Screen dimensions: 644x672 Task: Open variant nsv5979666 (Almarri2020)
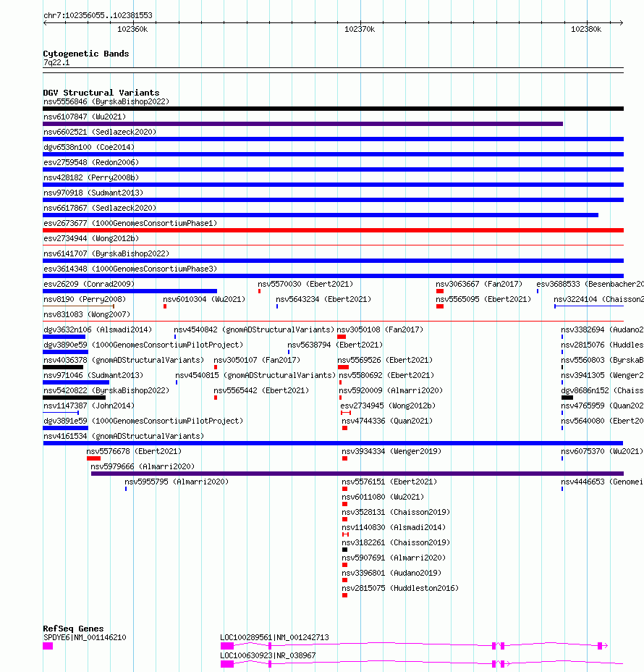[x=143, y=467]
